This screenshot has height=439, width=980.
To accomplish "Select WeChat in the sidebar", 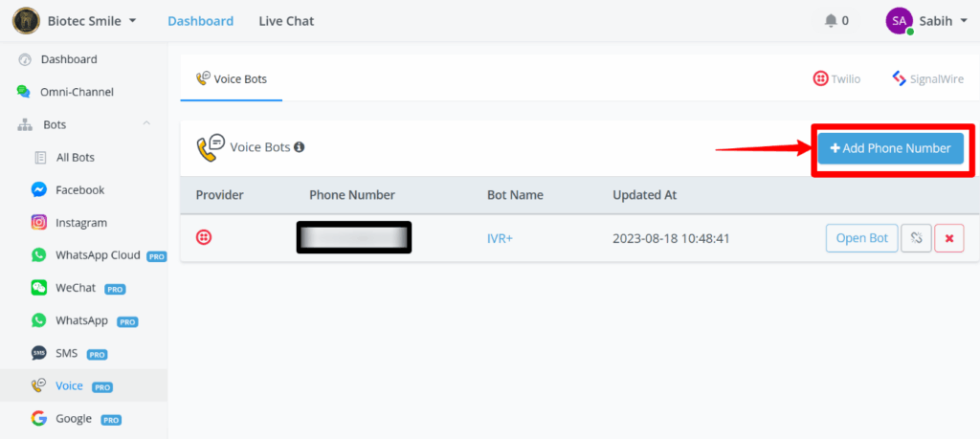I will (76, 287).
